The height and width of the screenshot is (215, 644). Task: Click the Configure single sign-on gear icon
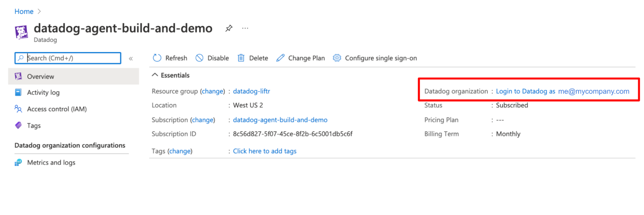click(x=337, y=58)
